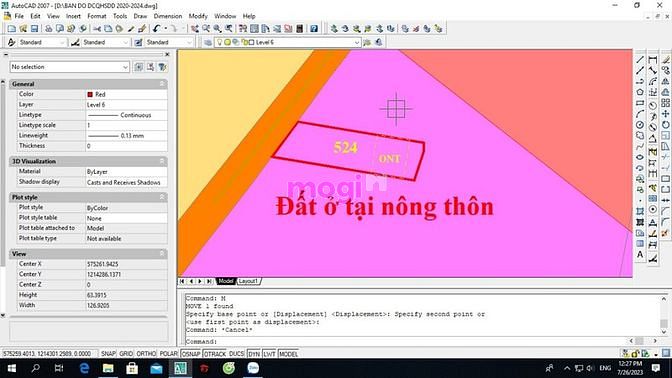672x378 pixels.
Task: Switch to the Layout1 tab
Action: click(248, 281)
